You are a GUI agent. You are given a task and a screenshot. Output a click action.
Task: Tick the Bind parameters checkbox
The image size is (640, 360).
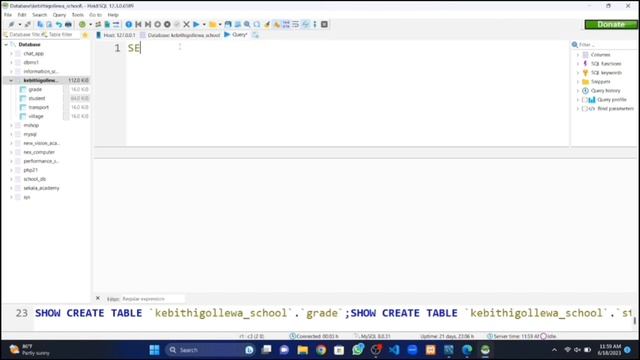pyautogui.click(x=585, y=109)
